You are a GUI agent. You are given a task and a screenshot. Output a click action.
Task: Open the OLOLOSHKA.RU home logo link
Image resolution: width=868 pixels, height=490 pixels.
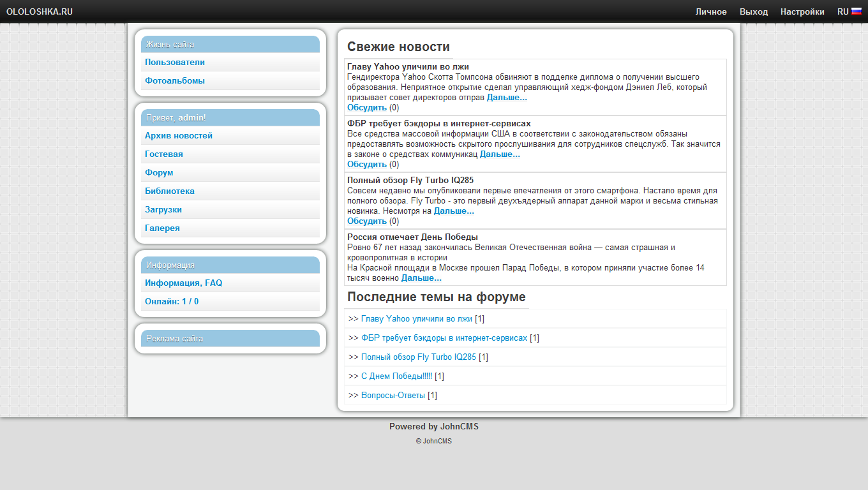pos(40,11)
